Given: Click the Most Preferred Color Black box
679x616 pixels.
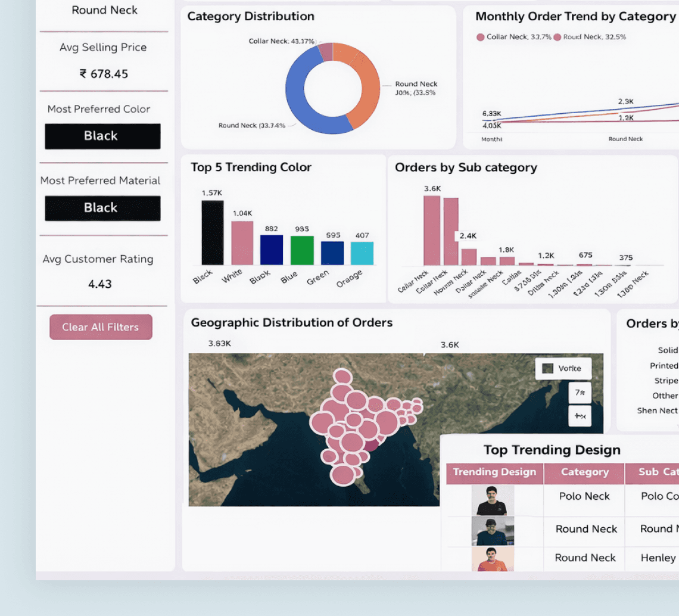Looking at the screenshot, I should pos(102,136).
